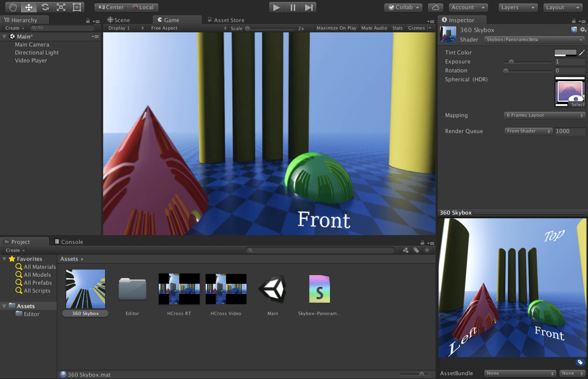The image size is (588, 379).
Task: Open the Shader dropdown Skybox/PanoramicBeta
Action: point(534,40)
